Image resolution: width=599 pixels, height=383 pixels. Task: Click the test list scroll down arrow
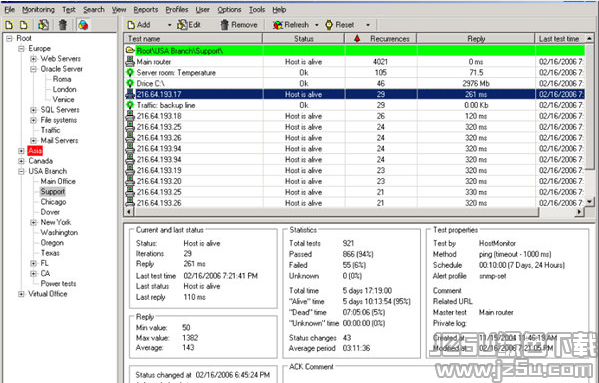pos(590,202)
